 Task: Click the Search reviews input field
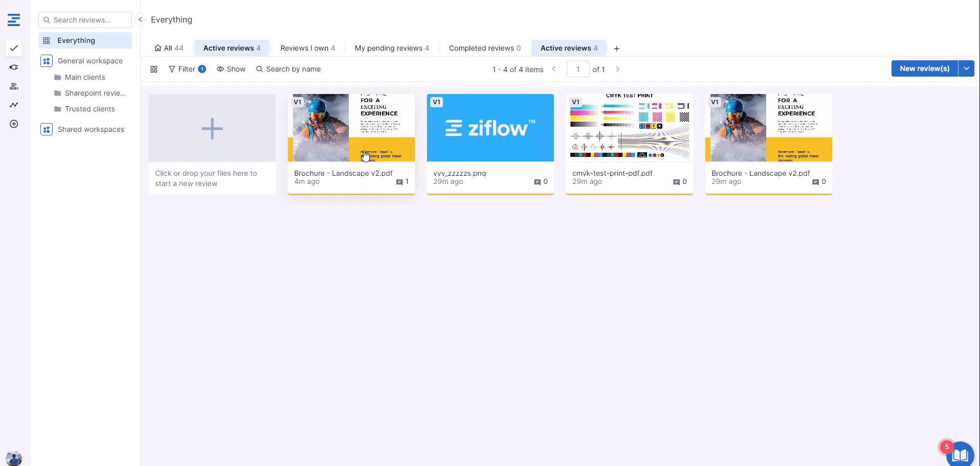coord(85,20)
